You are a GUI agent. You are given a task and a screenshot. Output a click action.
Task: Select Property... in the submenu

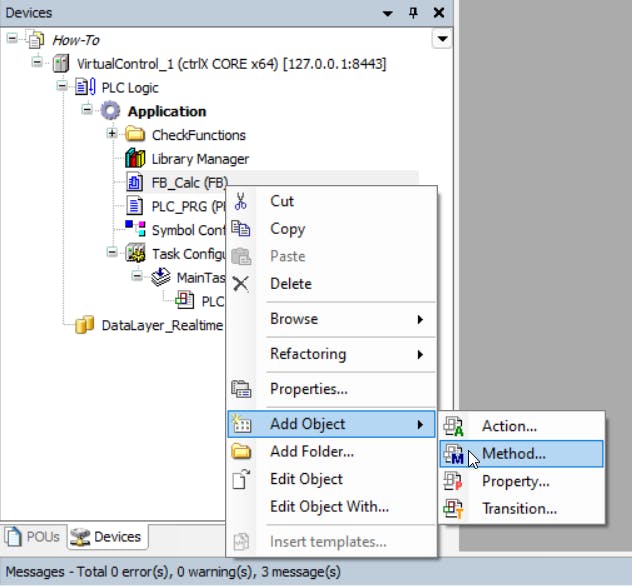point(515,481)
